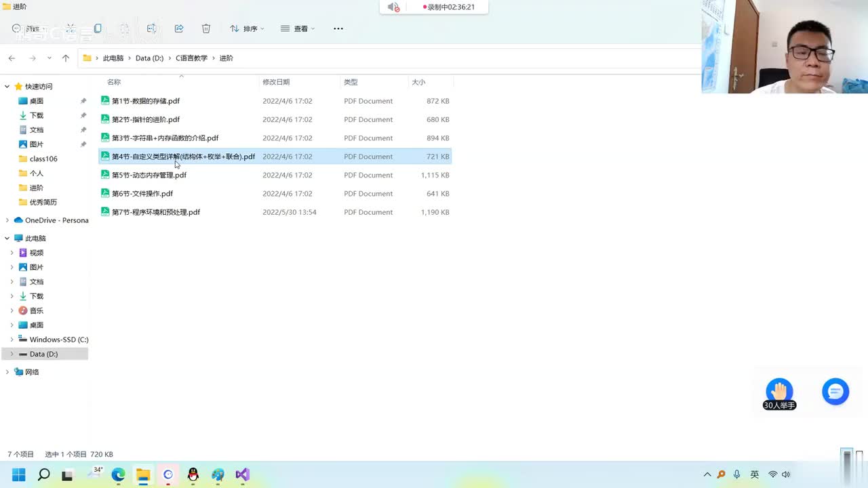This screenshot has height=488, width=868.
Task: Open 图片 under 快速访问
Action: [x=37, y=144]
